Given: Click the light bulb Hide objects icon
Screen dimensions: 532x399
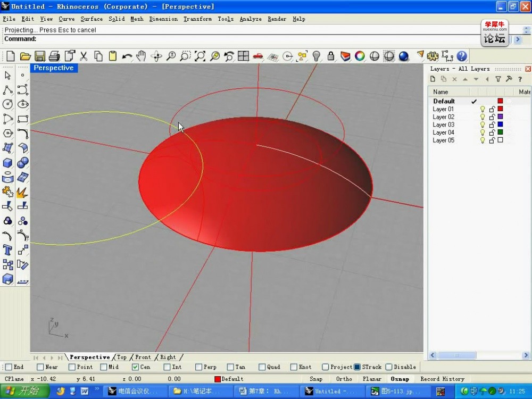Looking at the screenshot, I should click(316, 56).
